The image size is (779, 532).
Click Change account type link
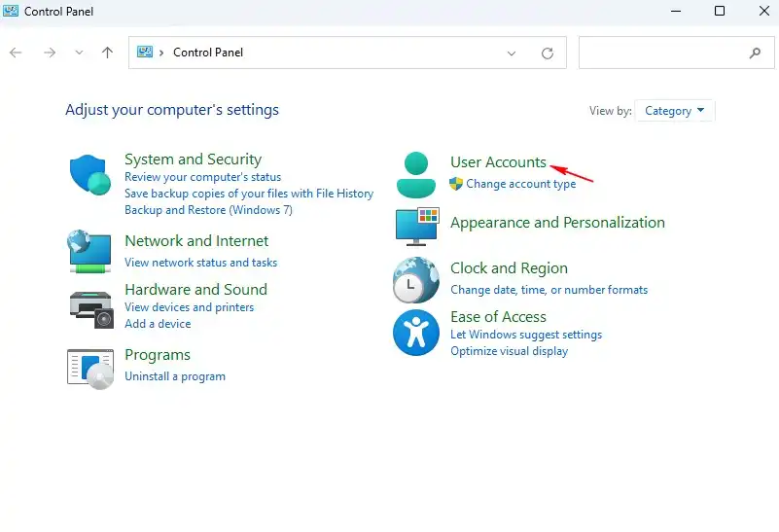pyautogui.click(x=520, y=184)
